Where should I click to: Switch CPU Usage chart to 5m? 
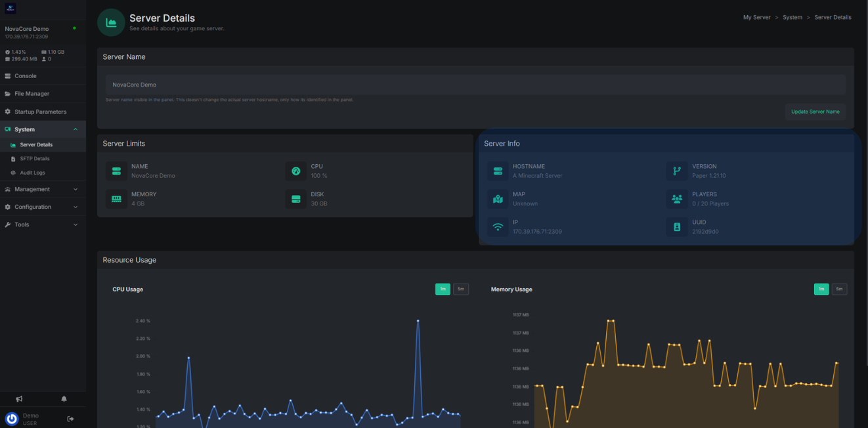point(461,289)
